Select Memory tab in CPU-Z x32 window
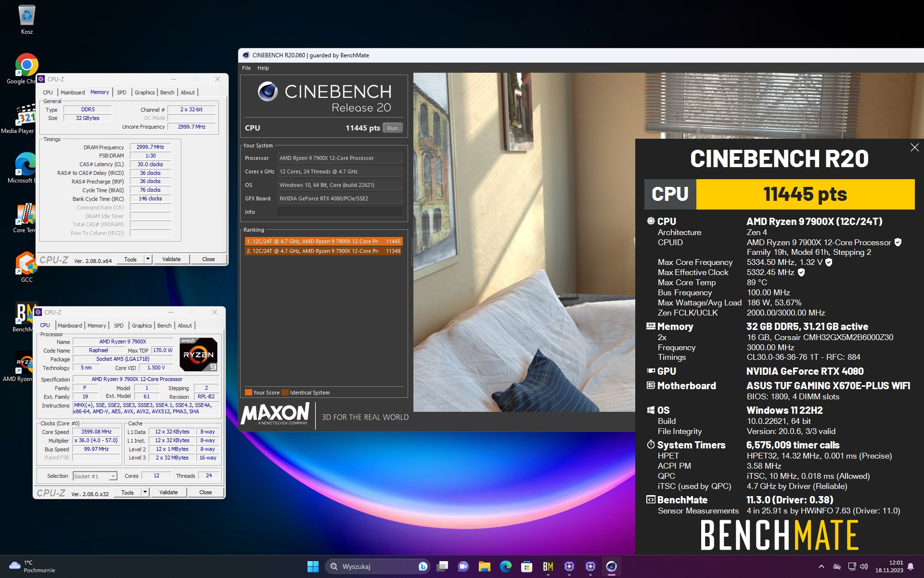Viewport: 924px width, 578px height. tap(97, 326)
